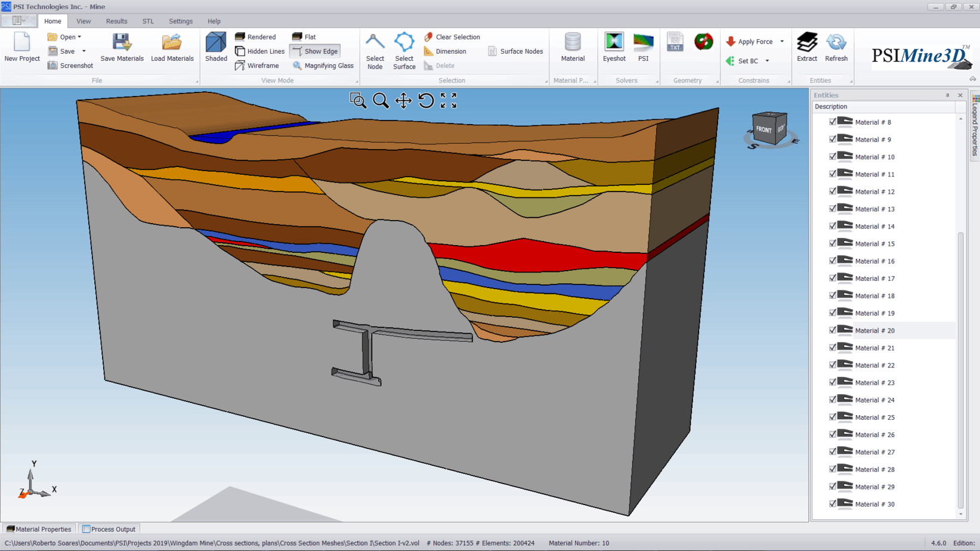Click Save Materials icon

(x=122, y=47)
